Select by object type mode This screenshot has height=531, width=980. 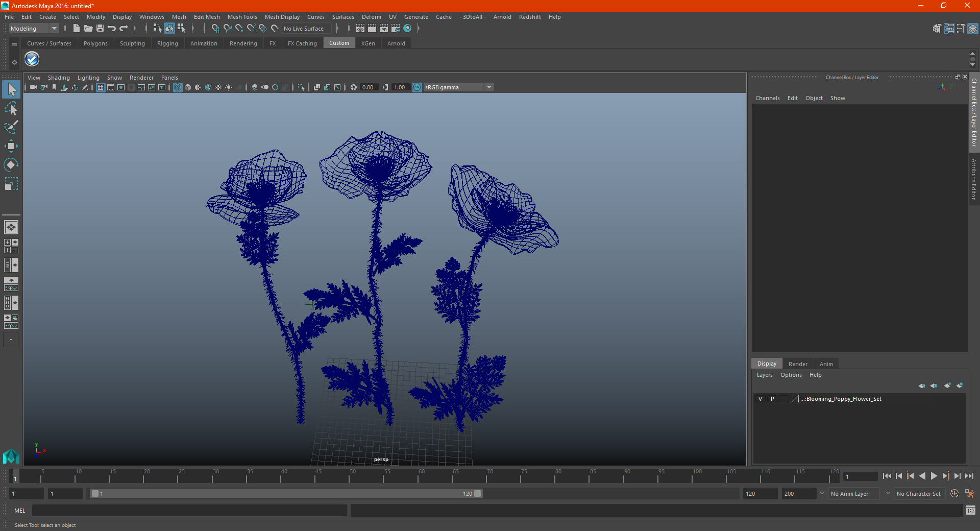[169, 29]
